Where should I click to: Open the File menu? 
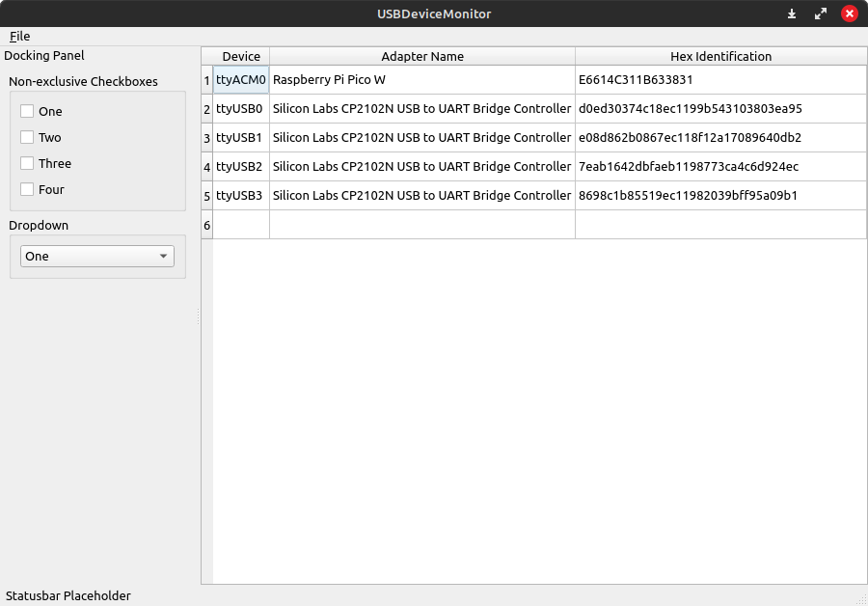(20, 36)
